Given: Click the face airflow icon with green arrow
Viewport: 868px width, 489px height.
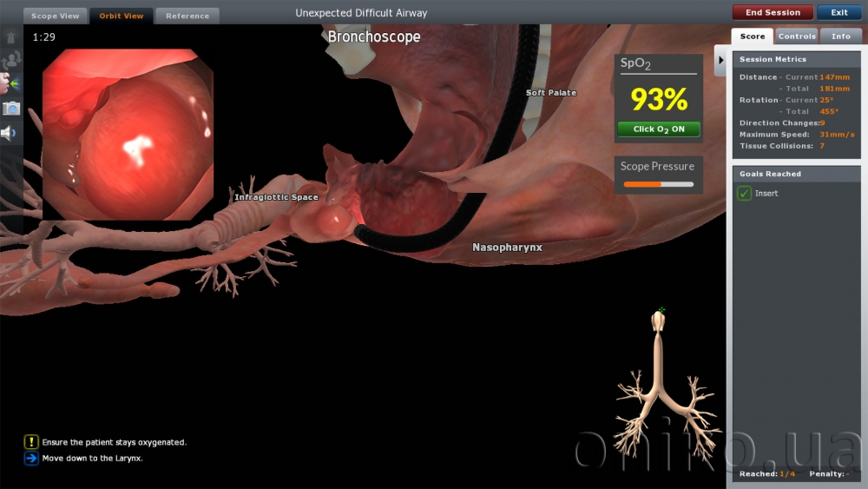Looking at the screenshot, I should [x=11, y=84].
